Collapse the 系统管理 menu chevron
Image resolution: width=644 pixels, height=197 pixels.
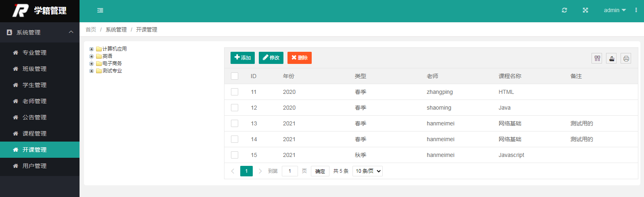[x=71, y=32]
